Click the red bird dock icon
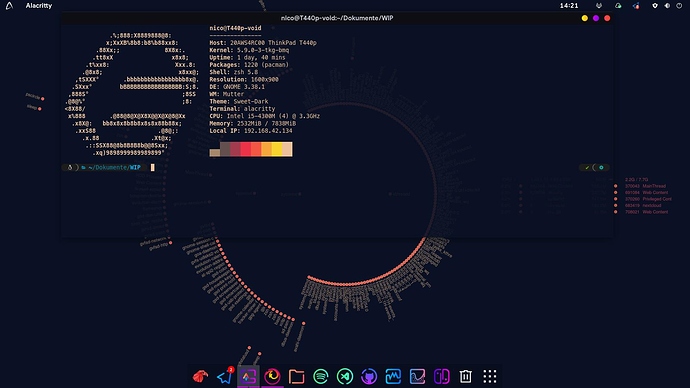This screenshot has width=690, height=388. point(200,377)
